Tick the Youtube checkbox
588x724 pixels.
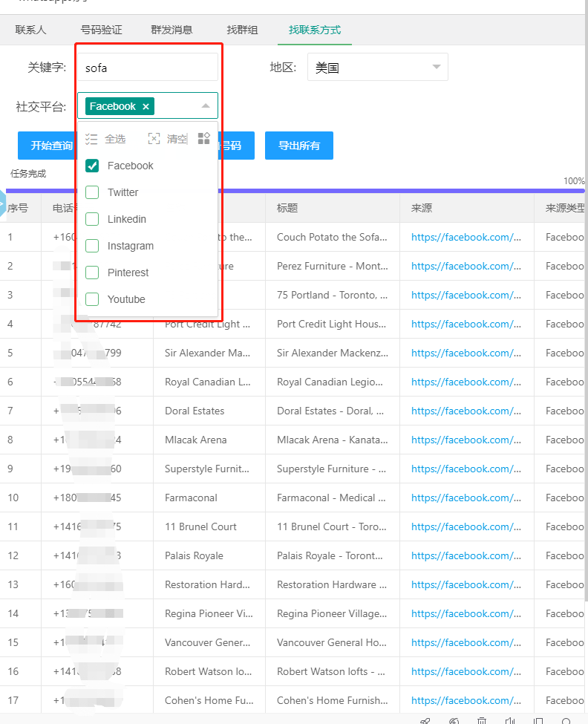point(93,299)
